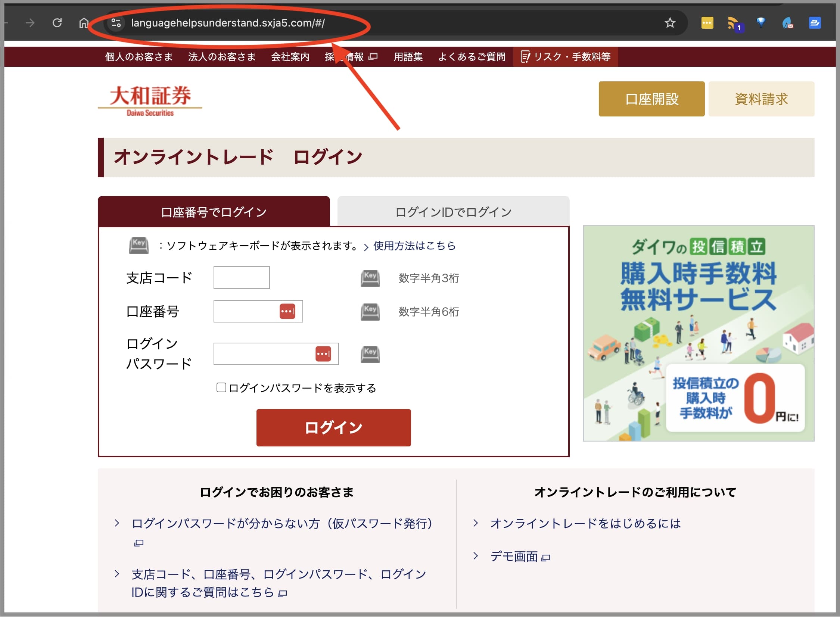The height and width of the screenshot is (617, 840).
Task: Bookmark the page with the star icon
Action: [x=669, y=23]
